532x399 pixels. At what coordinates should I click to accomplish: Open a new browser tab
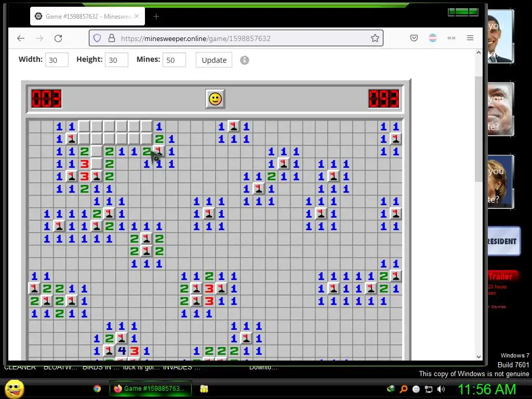pyautogui.click(x=156, y=16)
